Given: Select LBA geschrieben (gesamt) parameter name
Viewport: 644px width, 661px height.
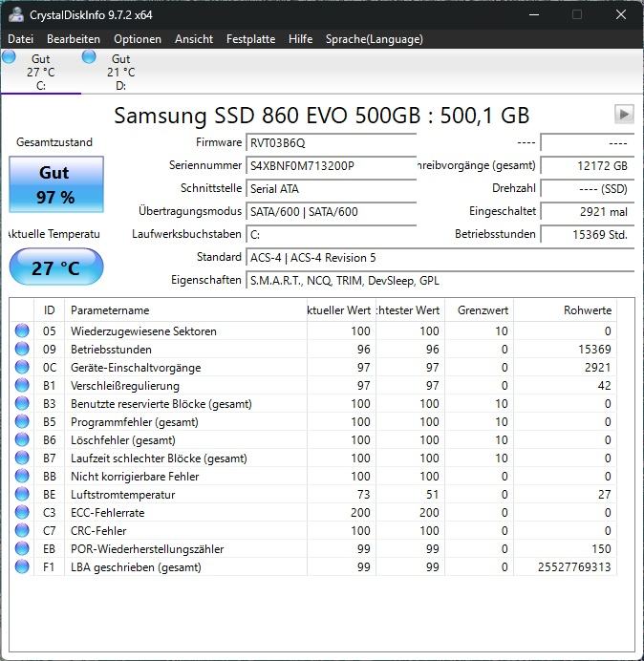Looking at the screenshot, I should click(x=136, y=567).
